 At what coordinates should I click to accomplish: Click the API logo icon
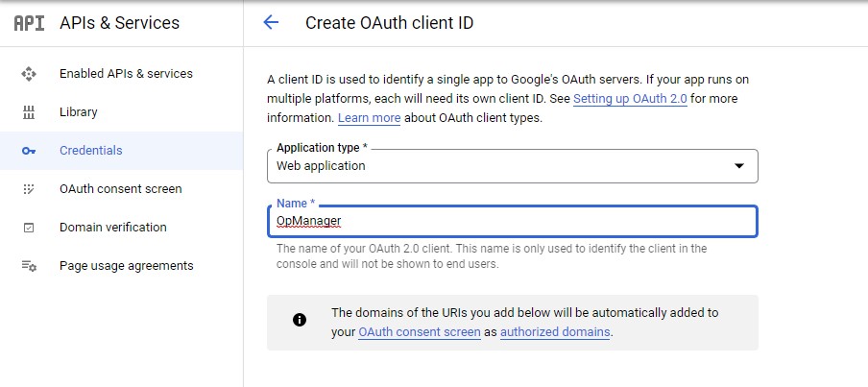click(x=29, y=23)
